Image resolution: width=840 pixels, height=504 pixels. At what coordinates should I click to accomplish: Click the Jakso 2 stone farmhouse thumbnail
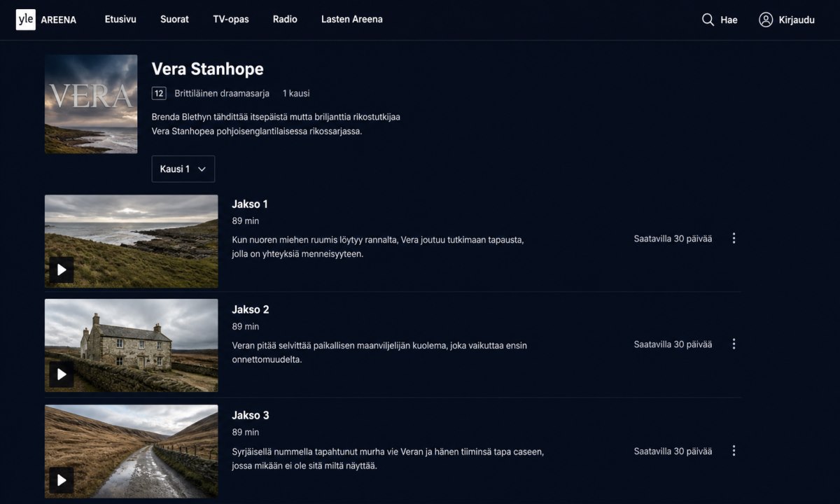coord(132,346)
